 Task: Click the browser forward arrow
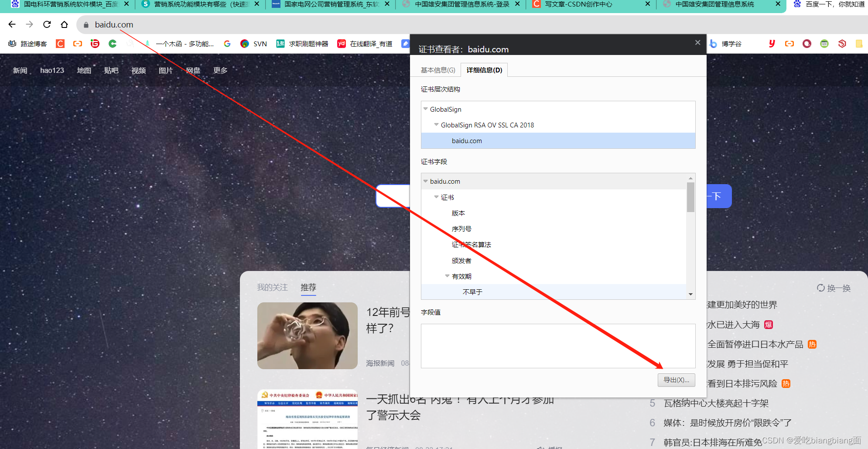30,24
